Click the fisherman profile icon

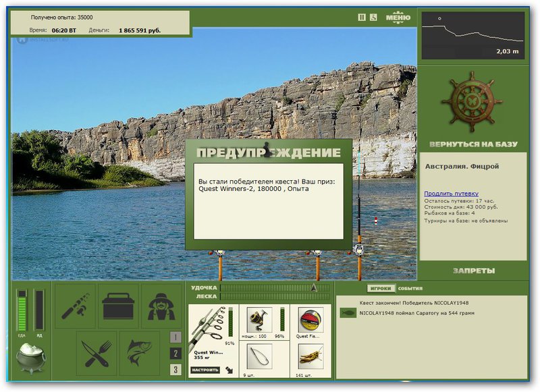pyautogui.click(x=161, y=306)
